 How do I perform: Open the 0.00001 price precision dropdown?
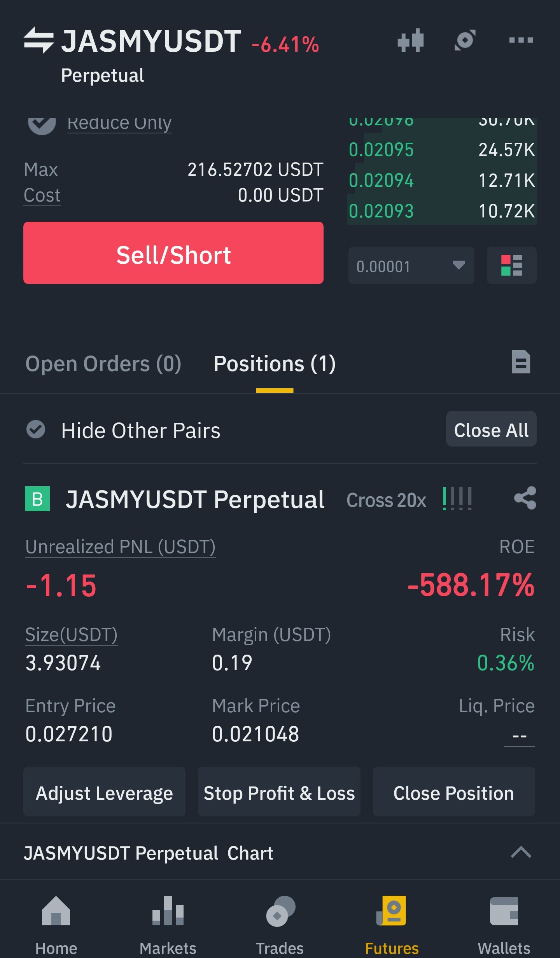411,265
